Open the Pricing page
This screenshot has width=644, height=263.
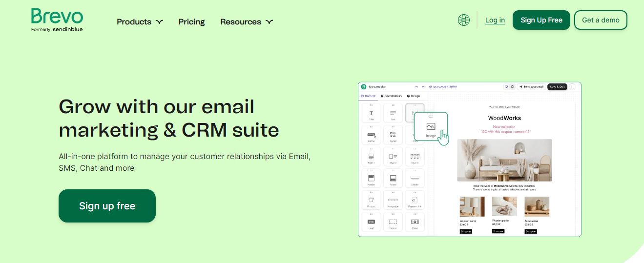(192, 22)
